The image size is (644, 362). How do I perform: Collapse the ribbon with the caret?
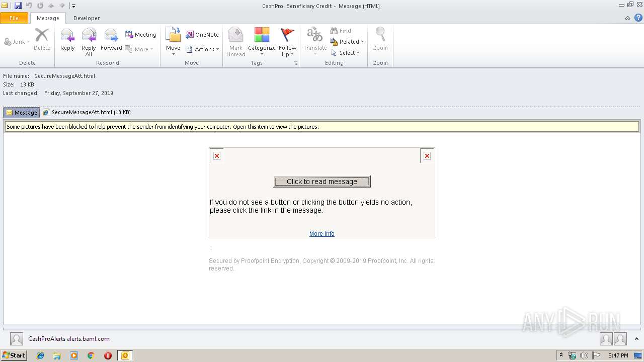627,18
